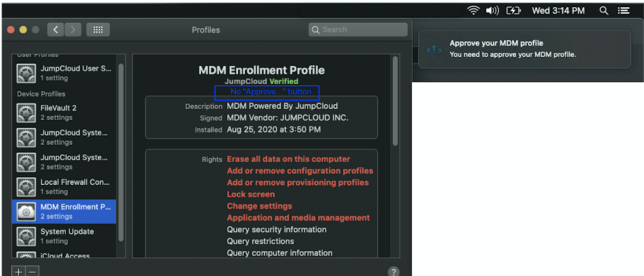Click the profile details vertical scrollbar

click(395, 101)
